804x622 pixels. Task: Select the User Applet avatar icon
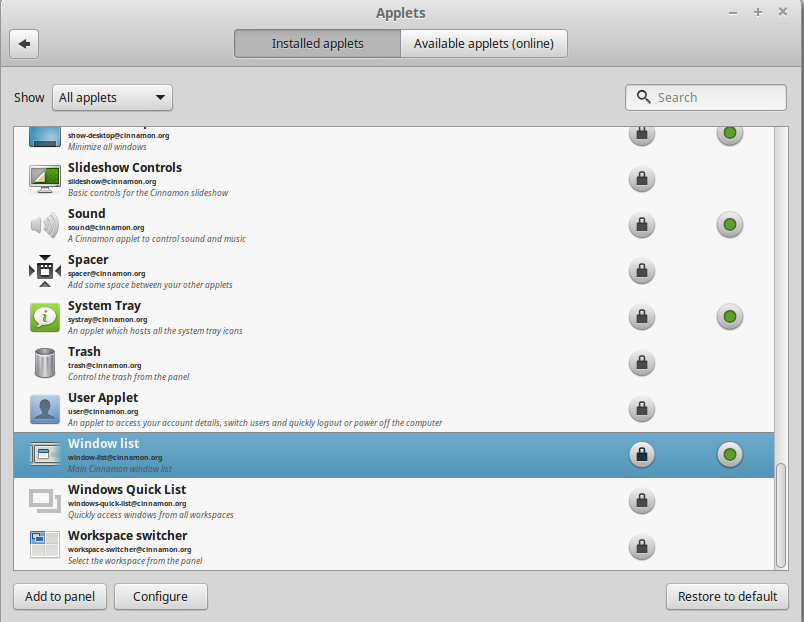pyautogui.click(x=45, y=409)
